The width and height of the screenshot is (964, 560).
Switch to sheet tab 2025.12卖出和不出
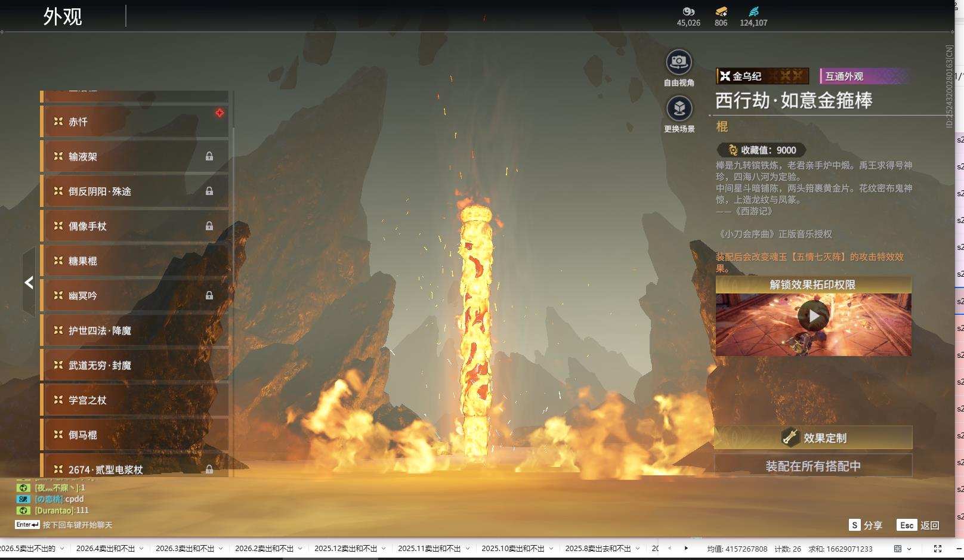tap(346, 549)
